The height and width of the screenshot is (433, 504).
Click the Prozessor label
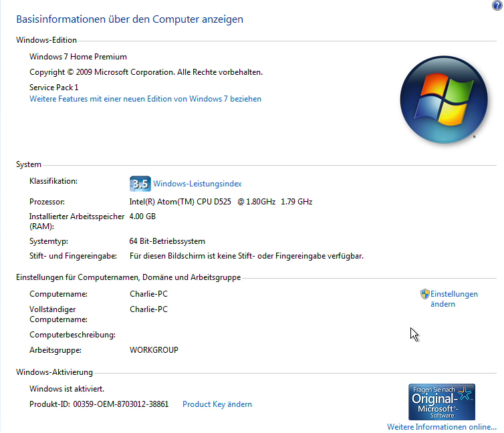47,202
